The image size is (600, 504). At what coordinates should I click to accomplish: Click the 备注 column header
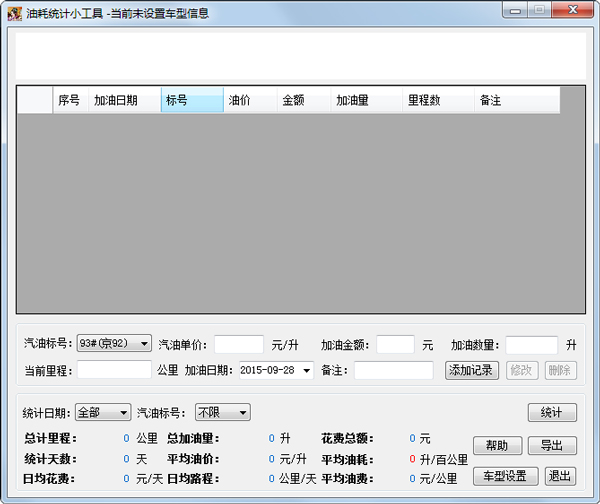(x=517, y=100)
